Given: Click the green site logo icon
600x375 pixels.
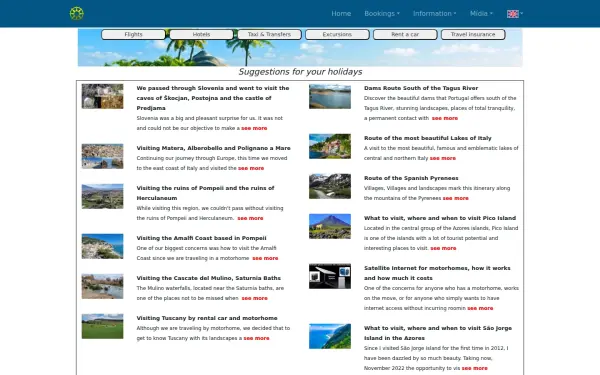Looking at the screenshot, I should pos(77,13).
